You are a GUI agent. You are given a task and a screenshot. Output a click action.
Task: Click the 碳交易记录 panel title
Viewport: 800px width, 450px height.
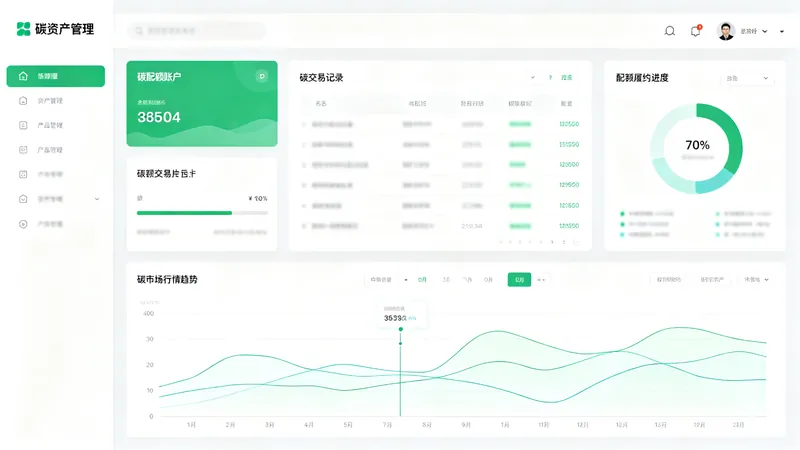[321, 78]
